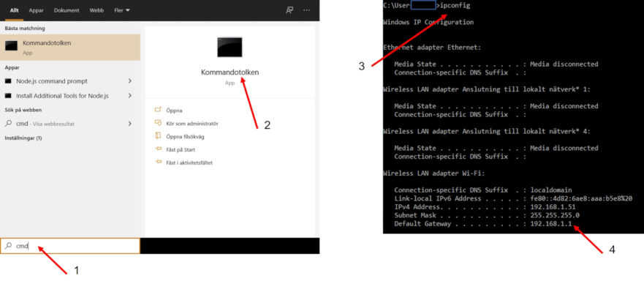Click the Sök på webben heading
The height and width of the screenshot is (284, 644).
(x=23, y=110)
